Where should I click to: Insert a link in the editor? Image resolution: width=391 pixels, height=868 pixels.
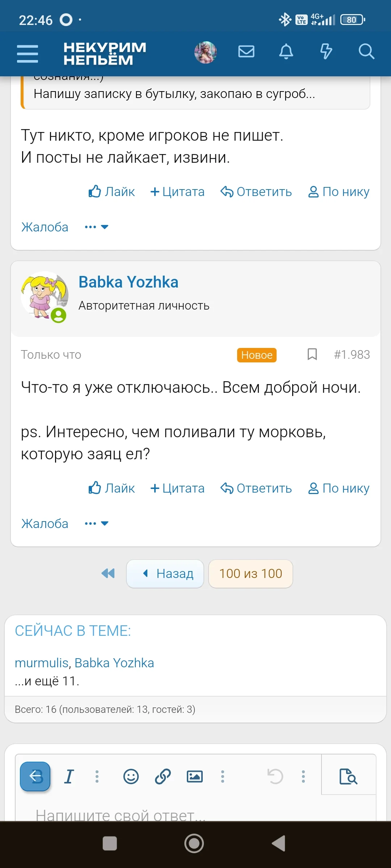163,776
